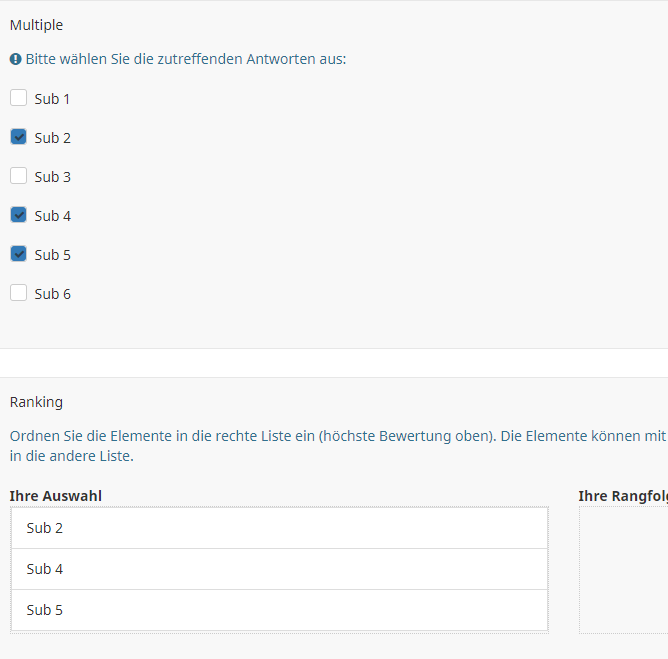Screen dimensions: 668x659
Task: Select Sub 4 item in Ihre Auswahl list
Action: [279, 569]
